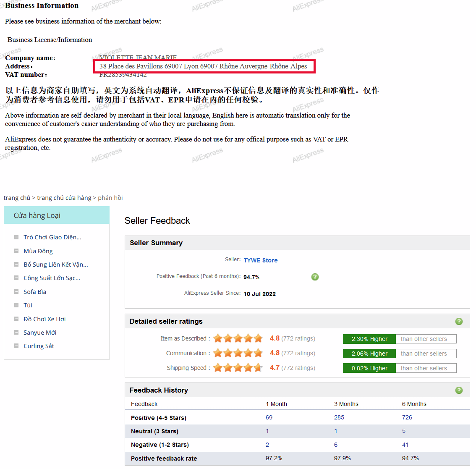Collapse icon next to Trò Chơi Giao Diện category
476x469 pixels.
(16, 237)
